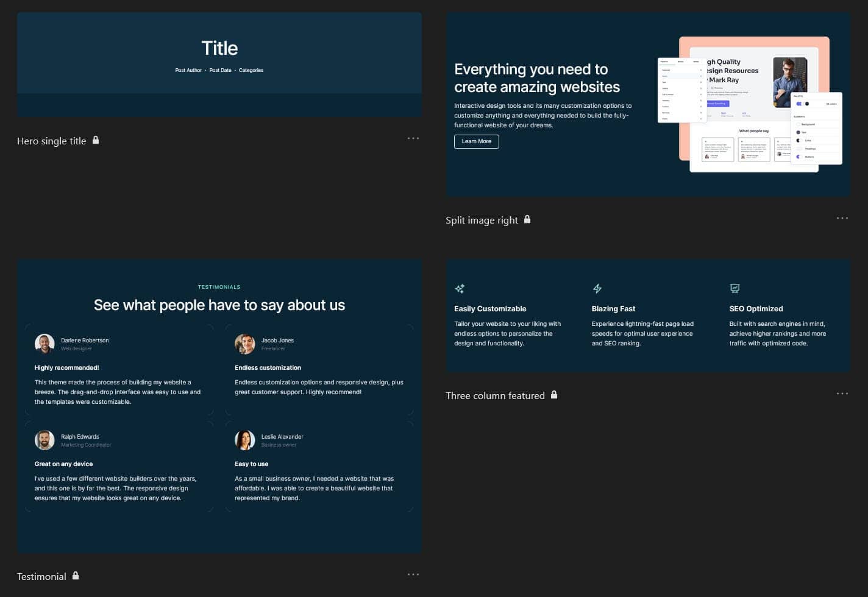The height and width of the screenshot is (597, 868).
Task: Click the website mockup image in Split image right
Action: point(750,104)
